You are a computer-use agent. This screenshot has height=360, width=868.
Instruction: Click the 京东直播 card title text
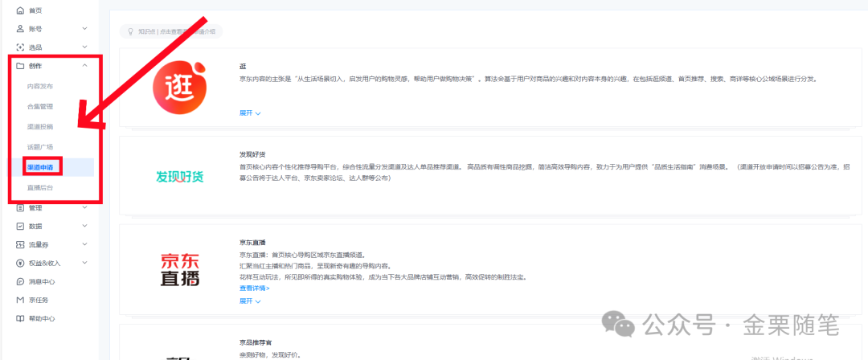tap(252, 242)
